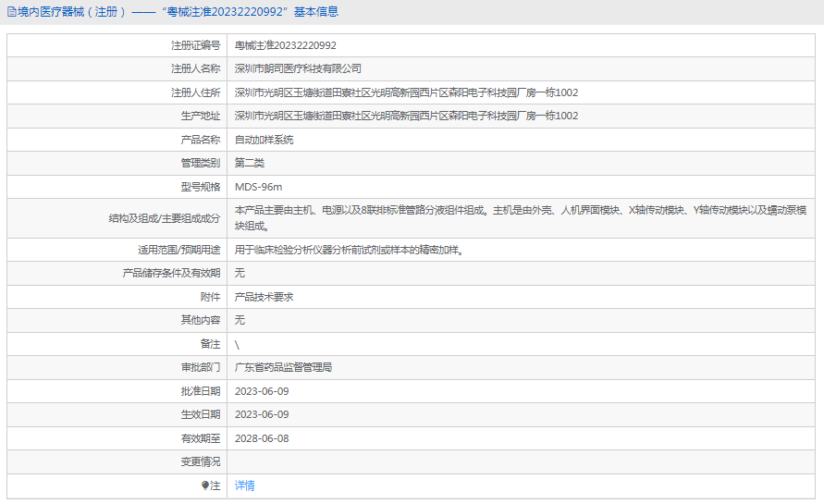Select approving department 广东省药品监督管理局
This screenshot has height=504, width=824.
[283, 367]
